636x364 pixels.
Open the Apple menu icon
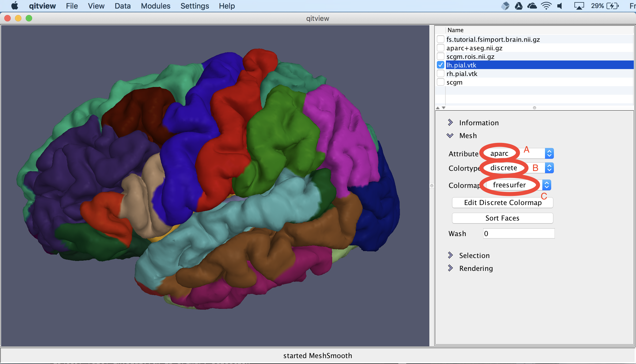[15, 6]
